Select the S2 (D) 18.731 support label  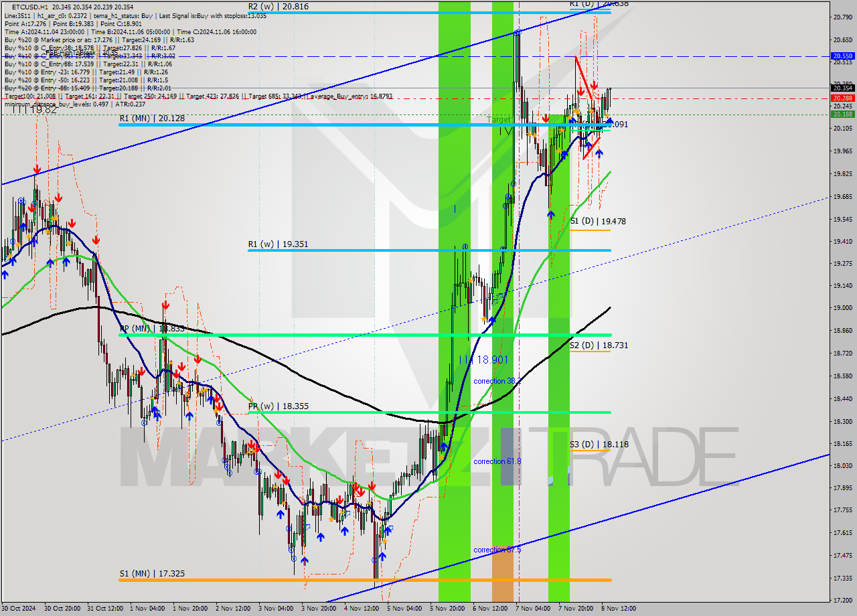pos(599,345)
